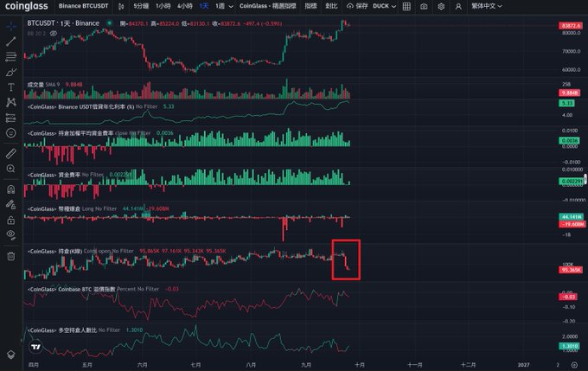Image resolution: width=588 pixels, height=371 pixels.
Task: Click the TradingView logo badge
Action: point(35,347)
